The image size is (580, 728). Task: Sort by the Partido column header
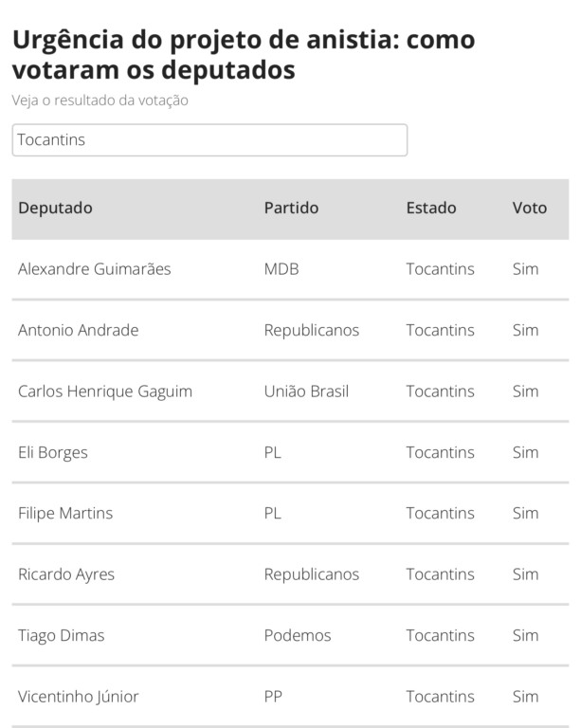(x=291, y=209)
